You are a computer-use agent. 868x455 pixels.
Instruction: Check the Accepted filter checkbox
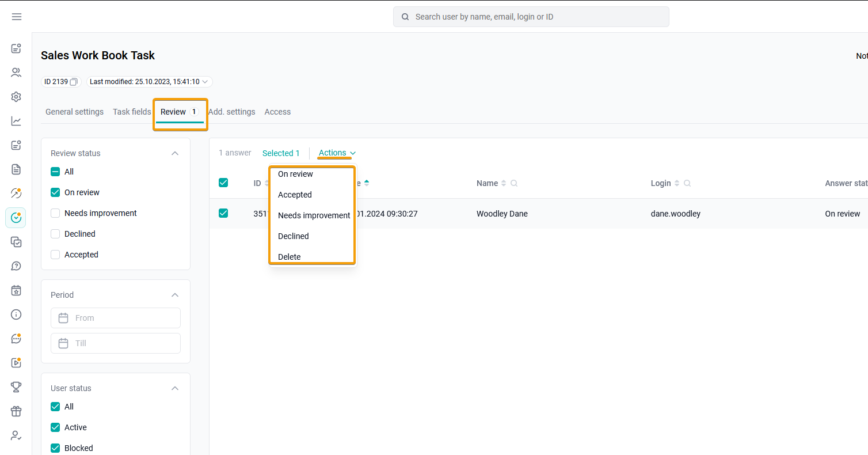click(55, 255)
